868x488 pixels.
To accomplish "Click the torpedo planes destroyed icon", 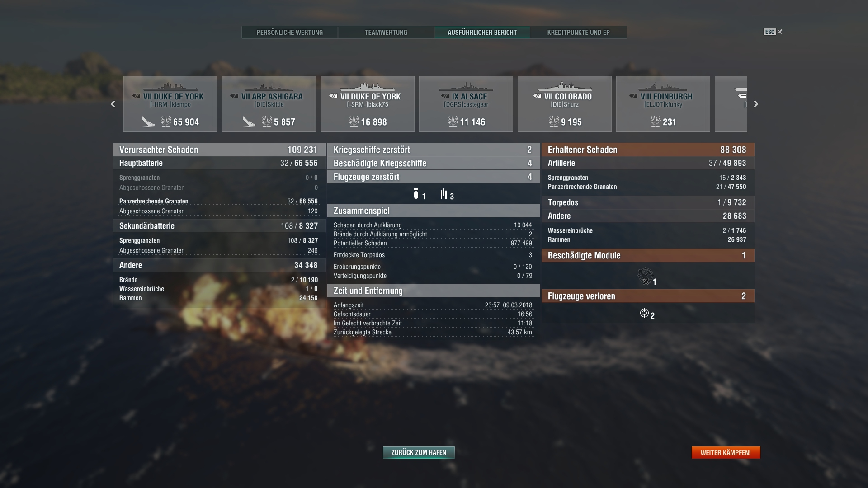I will 443,194.
